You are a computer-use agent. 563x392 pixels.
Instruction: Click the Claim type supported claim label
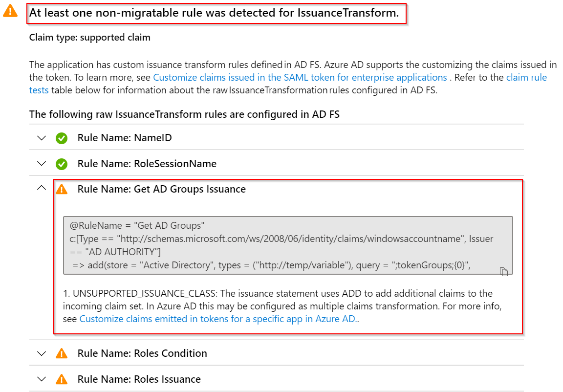(90, 37)
